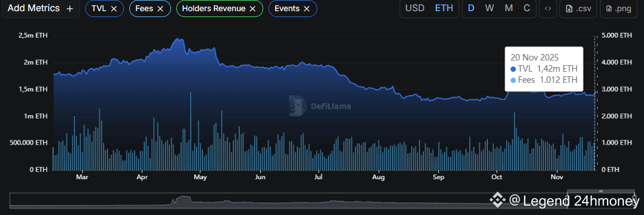Click the TVL chip label
This screenshot has height=215, width=644.
[x=99, y=9]
